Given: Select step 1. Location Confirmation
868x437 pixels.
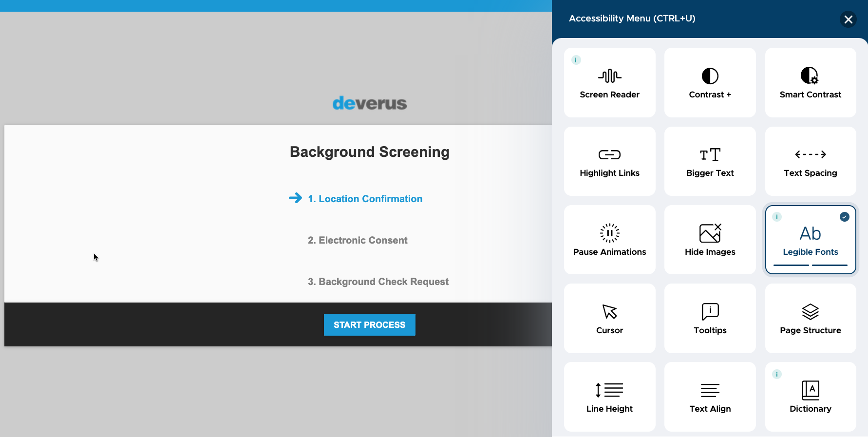Looking at the screenshot, I should [365, 199].
